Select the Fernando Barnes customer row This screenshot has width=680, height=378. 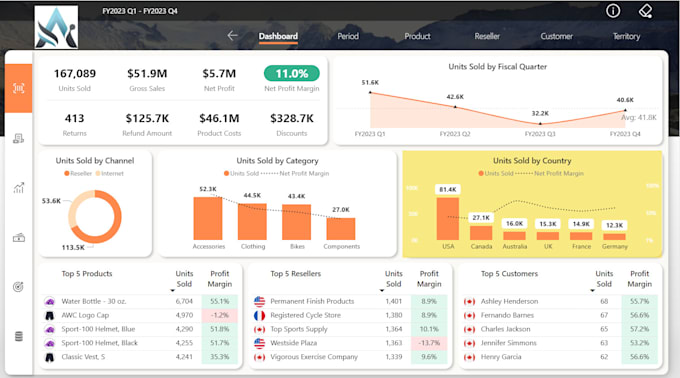coord(560,315)
